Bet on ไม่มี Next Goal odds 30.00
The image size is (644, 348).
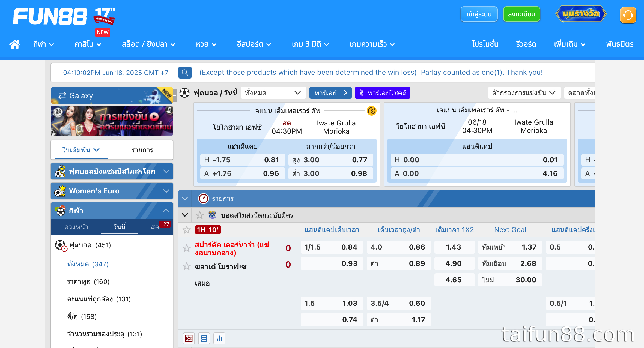(510, 280)
